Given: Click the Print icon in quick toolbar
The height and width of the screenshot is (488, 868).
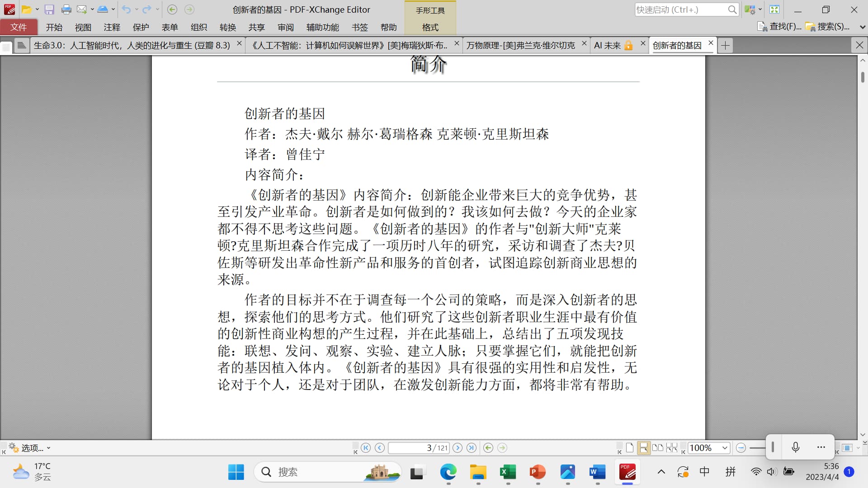Looking at the screenshot, I should click(66, 9).
